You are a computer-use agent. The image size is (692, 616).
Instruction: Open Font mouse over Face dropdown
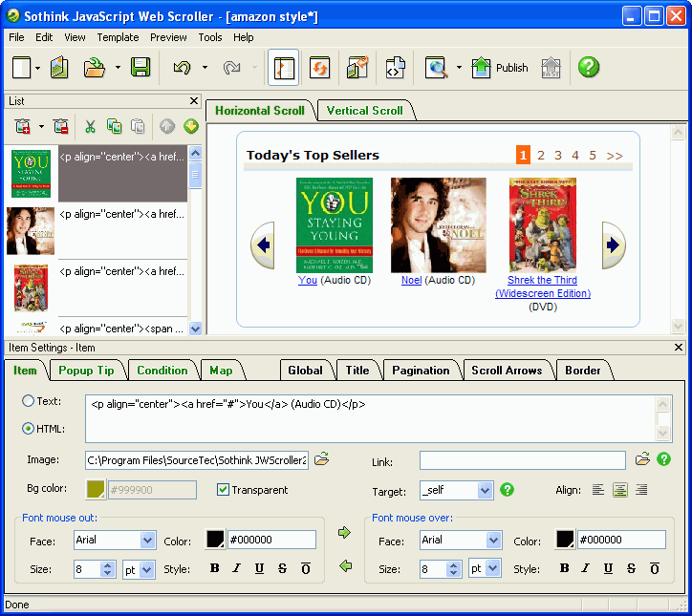click(x=493, y=540)
